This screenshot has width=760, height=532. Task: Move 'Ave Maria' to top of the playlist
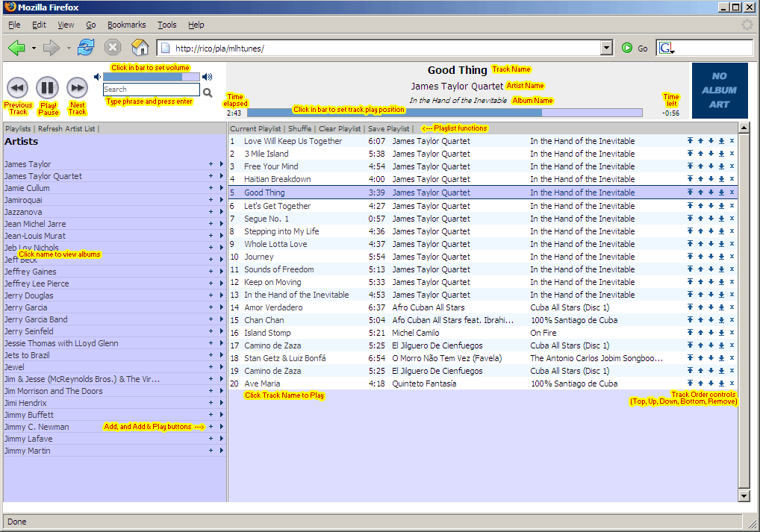[x=690, y=384]
